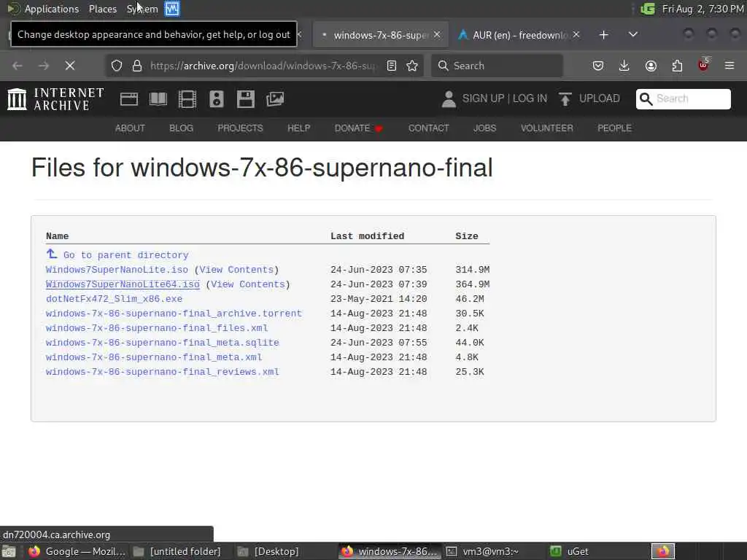Download the supernano-final_archive.torrent file

tap(174, 314)
